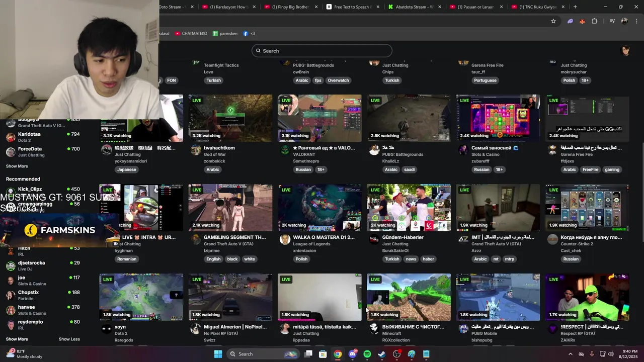Select the Japanese tag under yokoyamamidori

click(x=127, y=169)
